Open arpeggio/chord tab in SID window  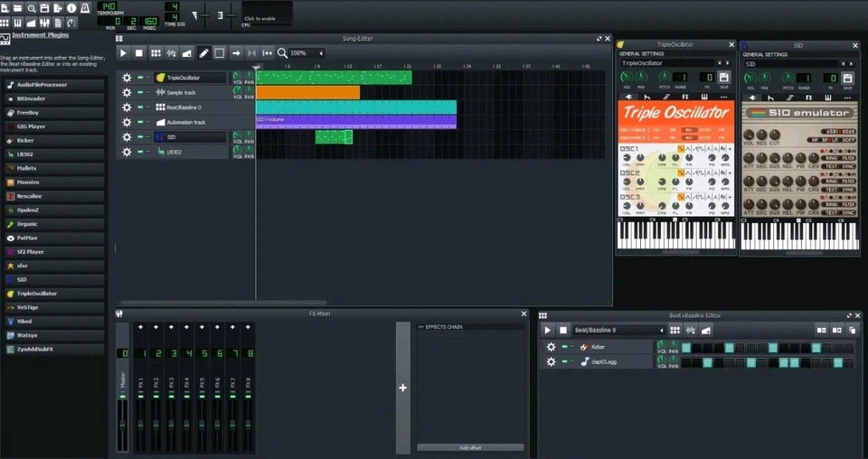(x=788, y=98)
